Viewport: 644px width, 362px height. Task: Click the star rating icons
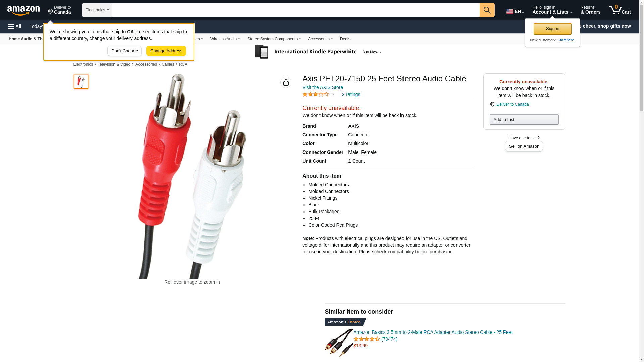[316, 94]
